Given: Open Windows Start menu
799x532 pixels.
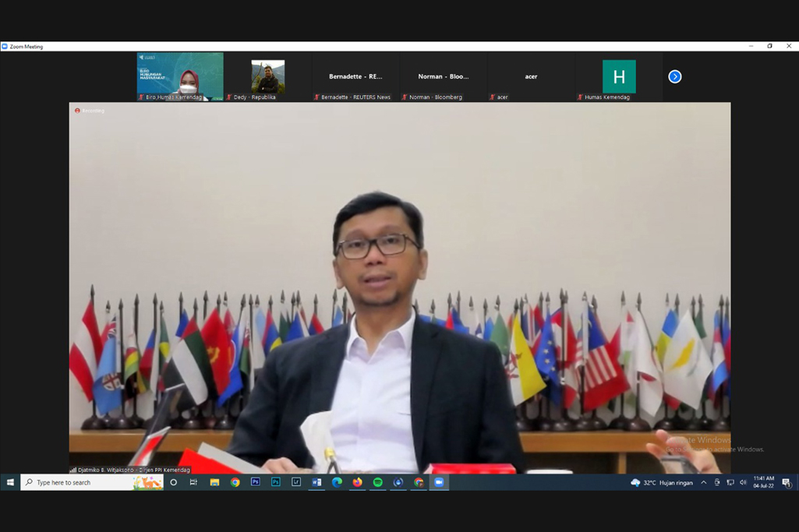Looking at the screenshot, I should tap(10, 482).
